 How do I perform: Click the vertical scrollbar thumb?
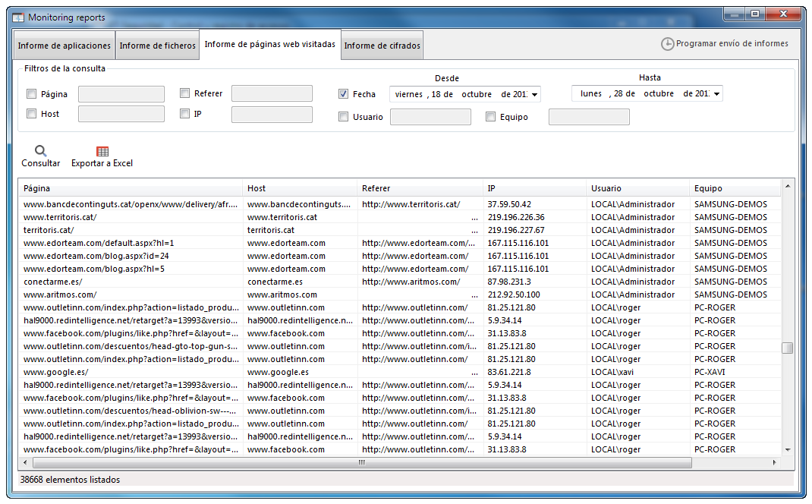(788, 348)
